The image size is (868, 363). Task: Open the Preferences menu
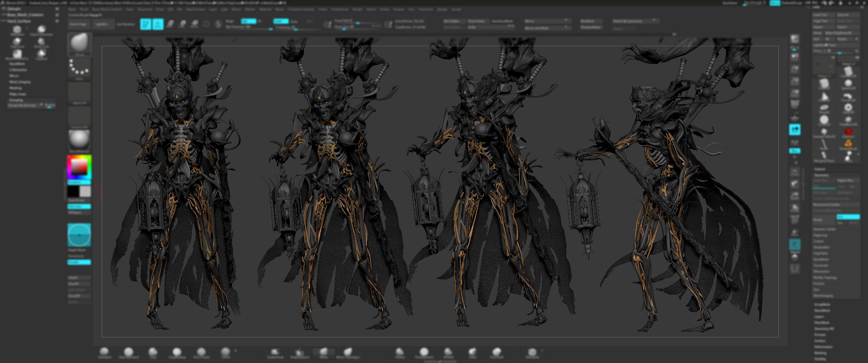pos(339,9)
